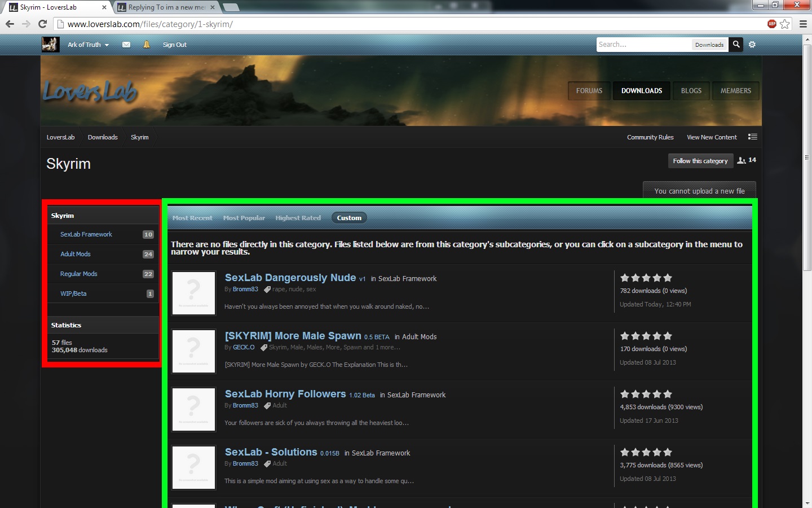Open Adult Mods subcategory

coord(76,254)
